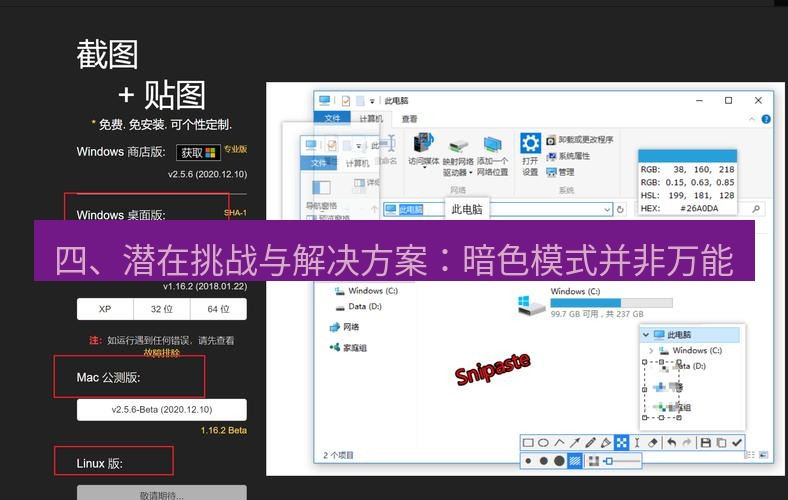Toggle the mosaic blur tool
Screen dimensions: 788x500
click(x=622, y=443)
